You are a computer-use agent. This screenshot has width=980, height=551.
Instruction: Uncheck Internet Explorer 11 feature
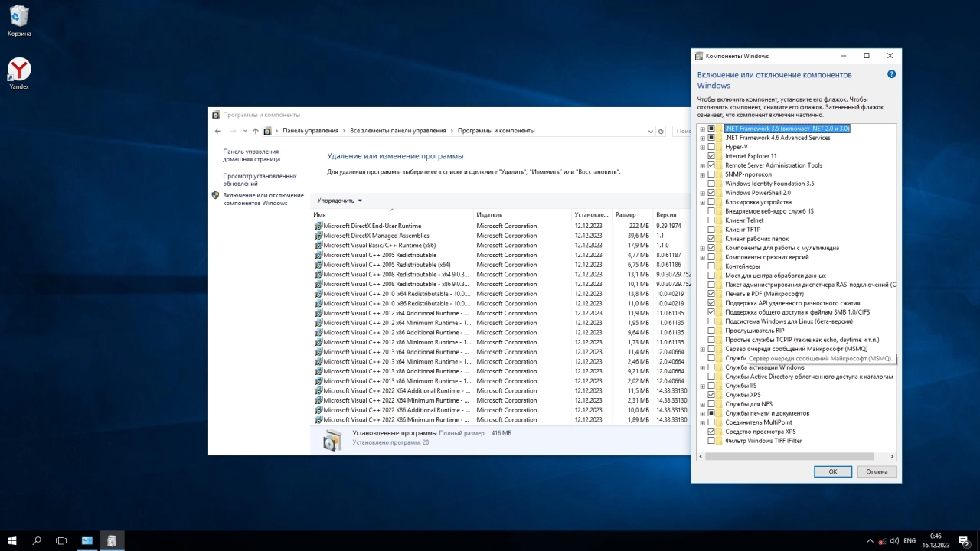coord(711,156)
